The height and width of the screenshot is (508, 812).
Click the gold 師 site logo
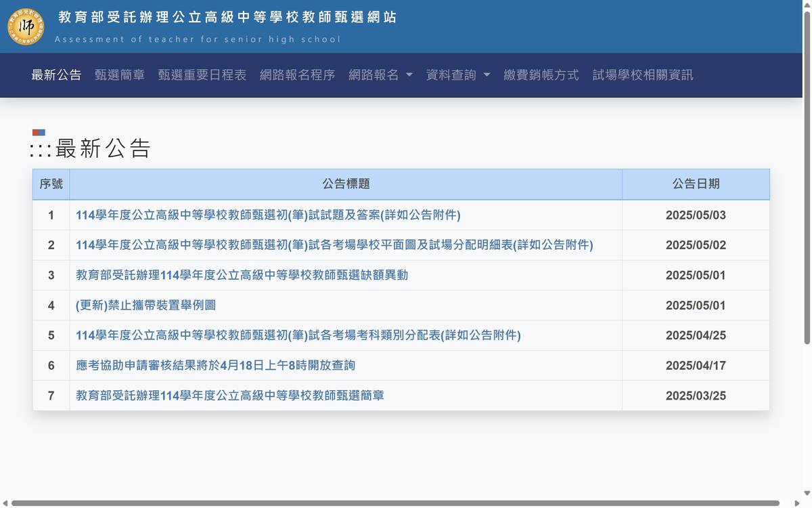[x=26, y=27]
